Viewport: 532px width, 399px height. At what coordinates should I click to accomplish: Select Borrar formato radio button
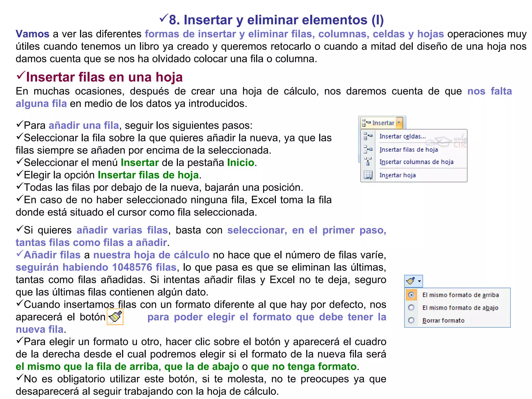411,320
